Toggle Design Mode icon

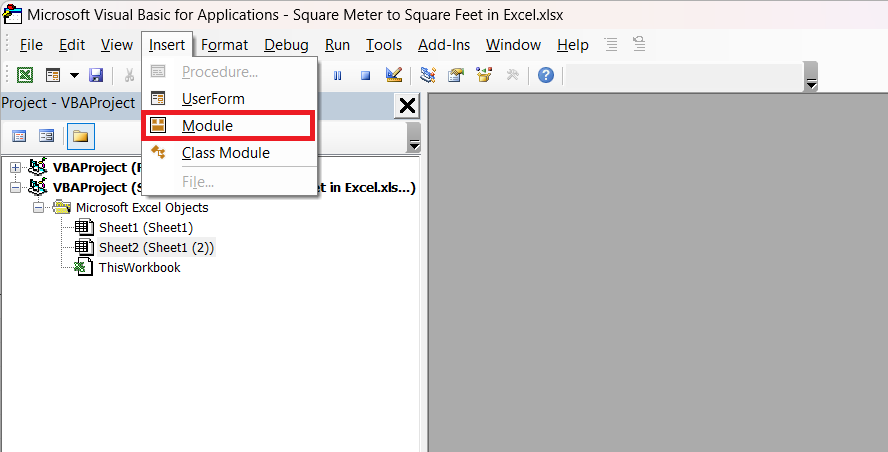pos(394,75)
